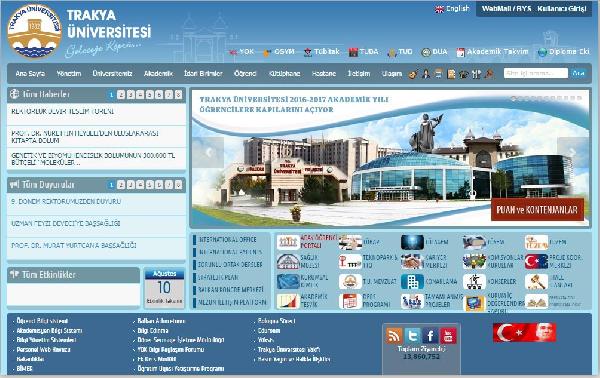Select page 2 of Tüm Haberler
600x378 pixels.
tap(121, 94)
